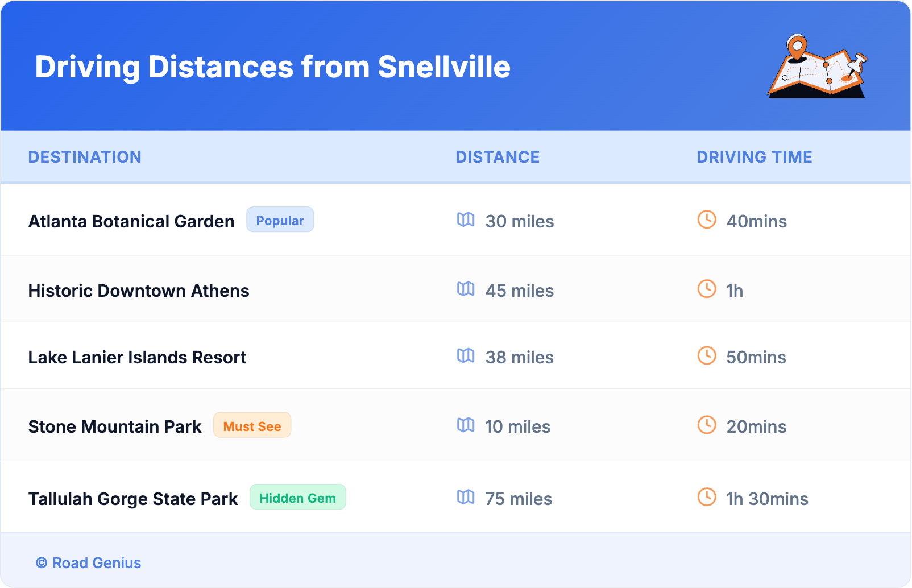Select the Hidden Gem badge
912x588 pixels.
pyautogui.click(x=297, y=498)
